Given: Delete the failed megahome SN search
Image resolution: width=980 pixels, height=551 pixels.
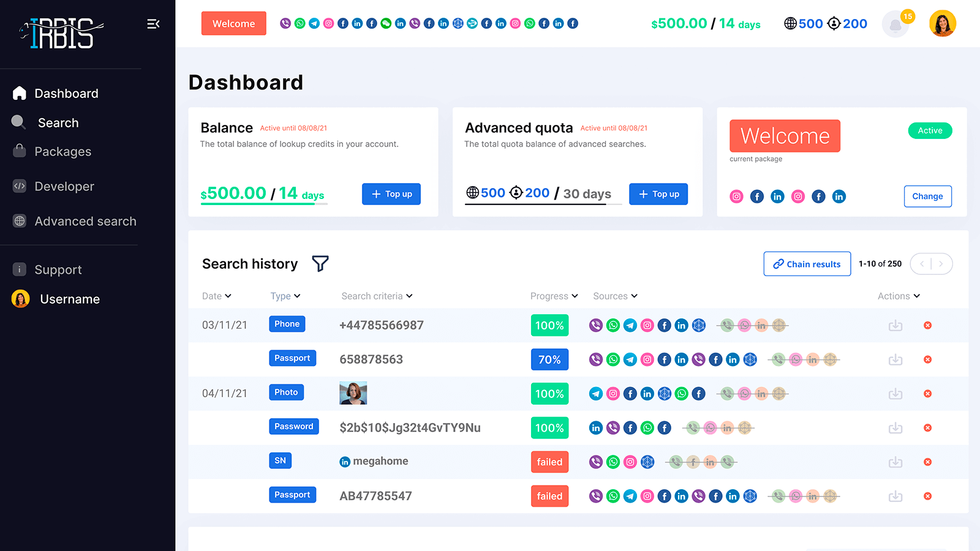Looking at the screenshot, I should pyautogui.click(x=928, y=462).
